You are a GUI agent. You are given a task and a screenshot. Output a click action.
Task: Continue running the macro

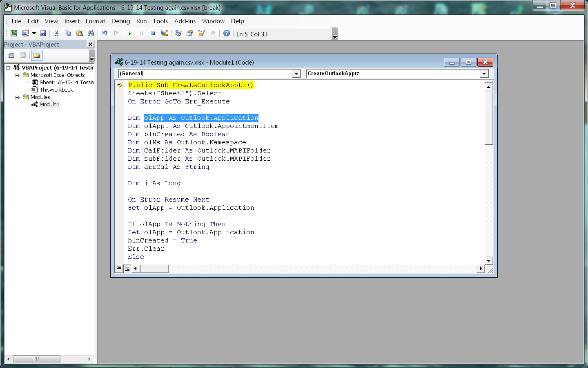tap(130, 34)
